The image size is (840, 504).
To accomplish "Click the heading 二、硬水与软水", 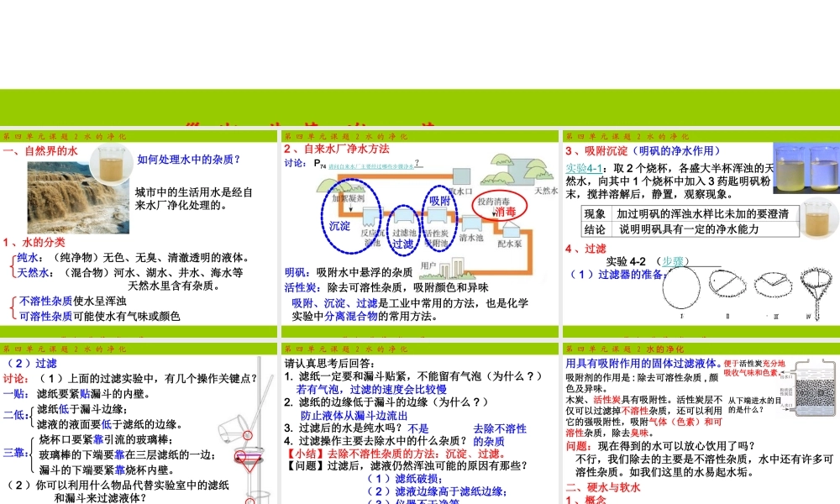I will coord(602,487).
